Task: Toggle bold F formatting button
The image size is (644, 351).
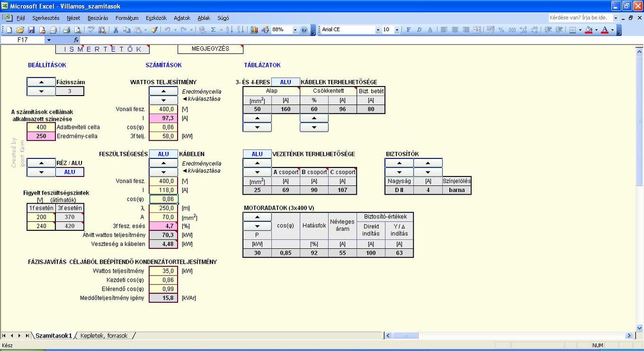Action: [x=409, y=30]
